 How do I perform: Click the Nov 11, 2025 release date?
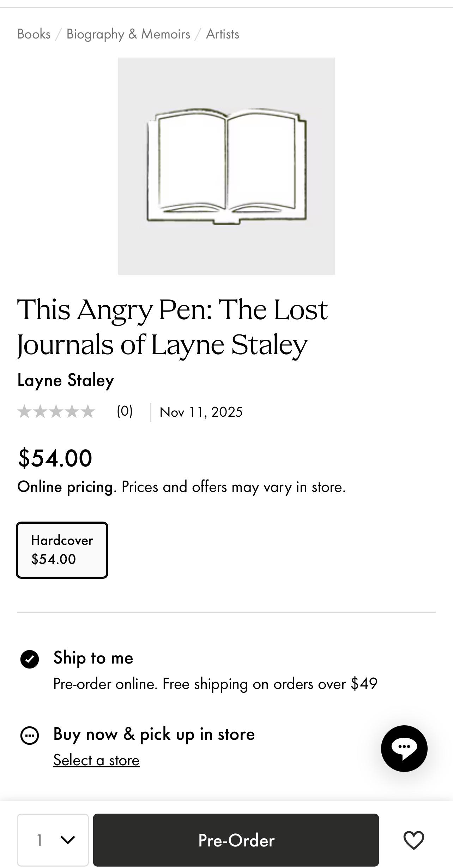(201, 412)
